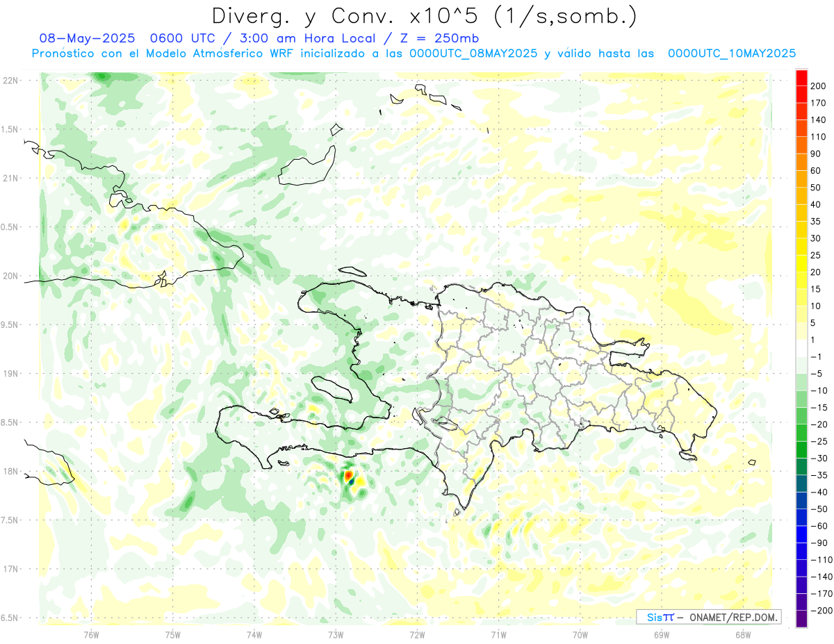This screenshot has width=834, height=644.
Task: Click the '19N' latitude axis label
Action: (10, 374)
